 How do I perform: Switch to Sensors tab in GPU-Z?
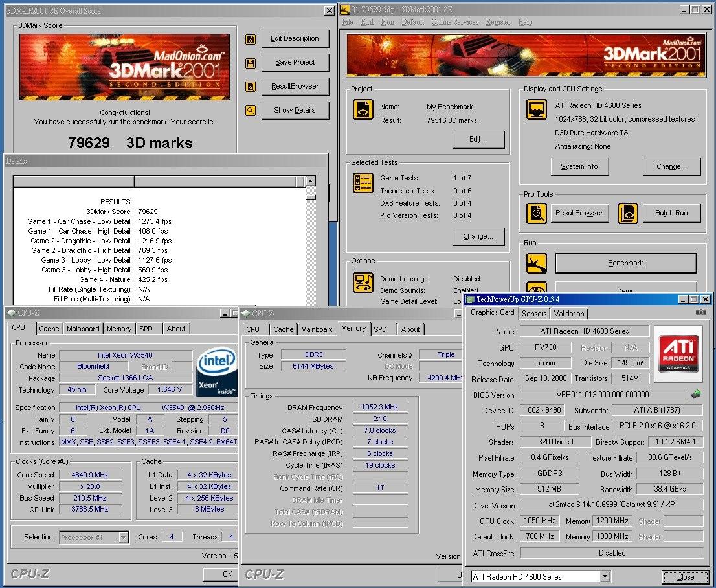tap(534, 314)
